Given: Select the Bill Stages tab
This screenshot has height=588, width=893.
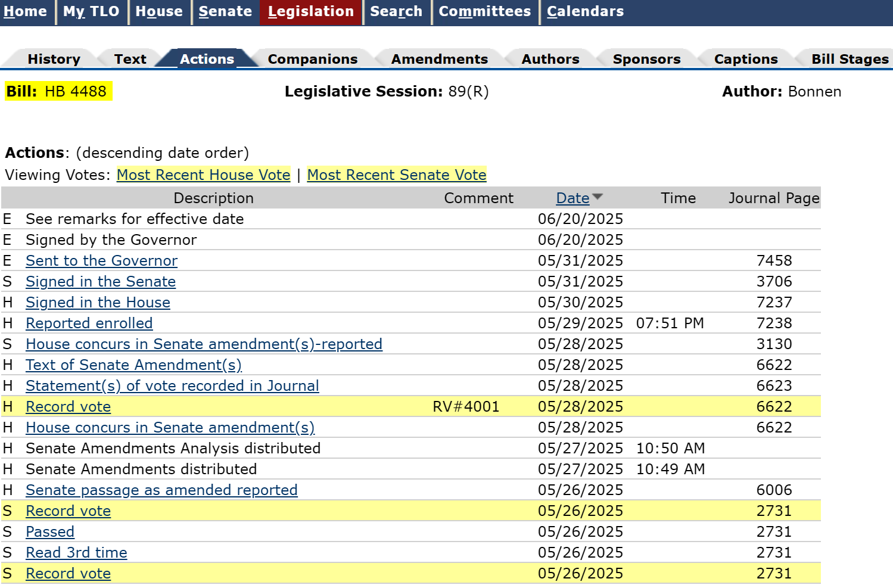Looking at the screenshot, I should 850,59.
